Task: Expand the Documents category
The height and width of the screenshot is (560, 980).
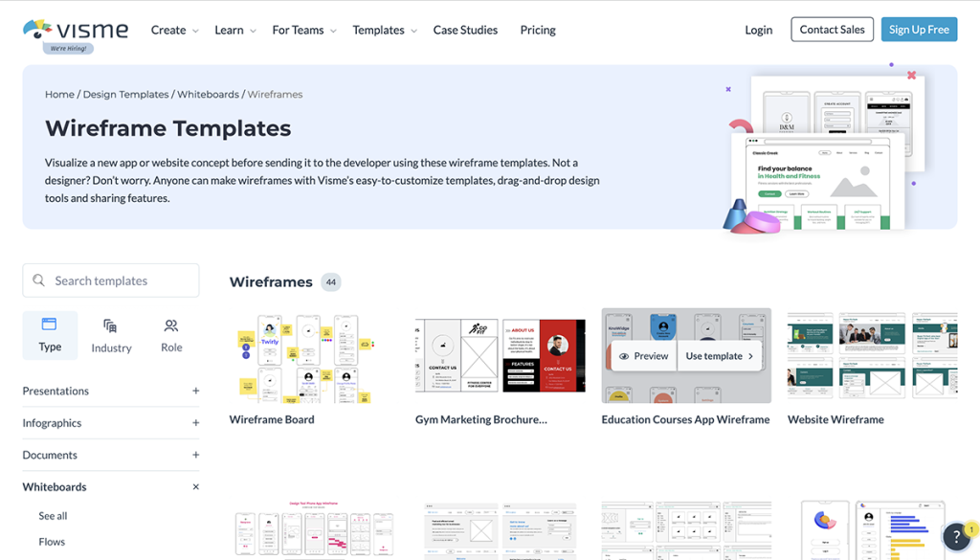Action: point(195,455)
